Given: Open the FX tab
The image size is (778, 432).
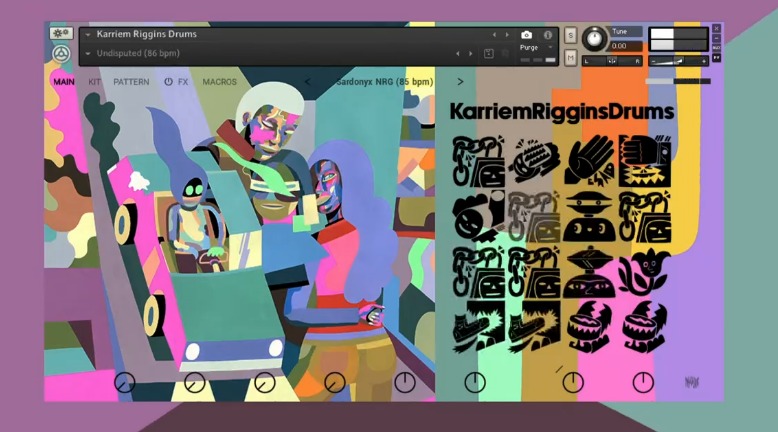Looking at the screenshot, I should click(183, 82).
